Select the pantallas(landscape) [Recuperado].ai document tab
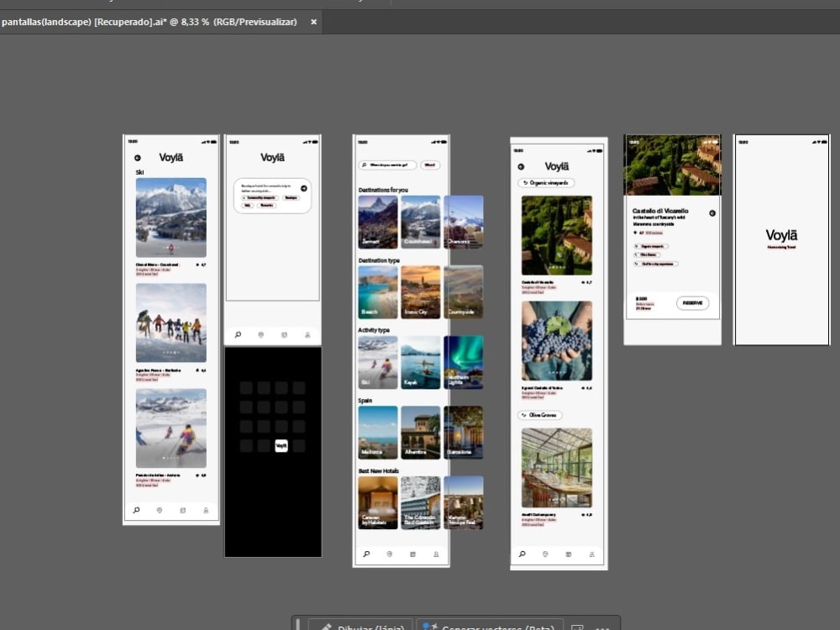840x630 pixels. pos(150,22)
